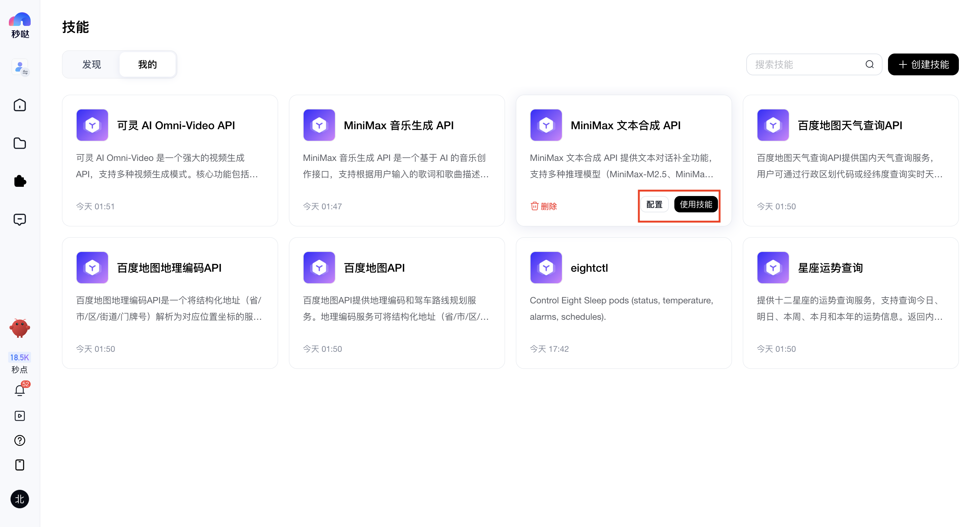Open notifications bell with 52 badge
980x527 pixels.
click(20, 389)
